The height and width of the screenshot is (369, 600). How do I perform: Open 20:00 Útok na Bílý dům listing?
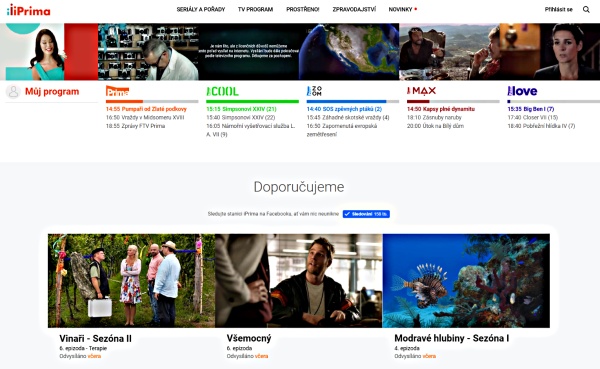click(435, 126)
